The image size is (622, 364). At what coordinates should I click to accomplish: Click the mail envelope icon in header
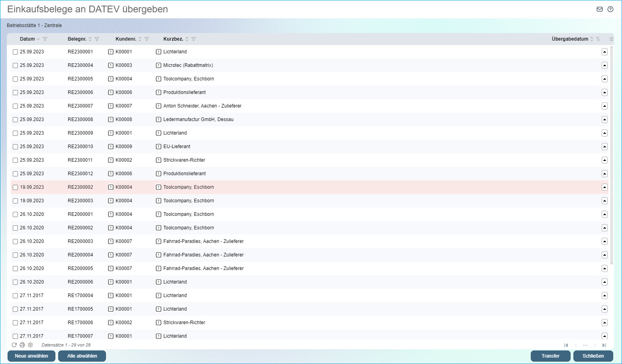599,9
